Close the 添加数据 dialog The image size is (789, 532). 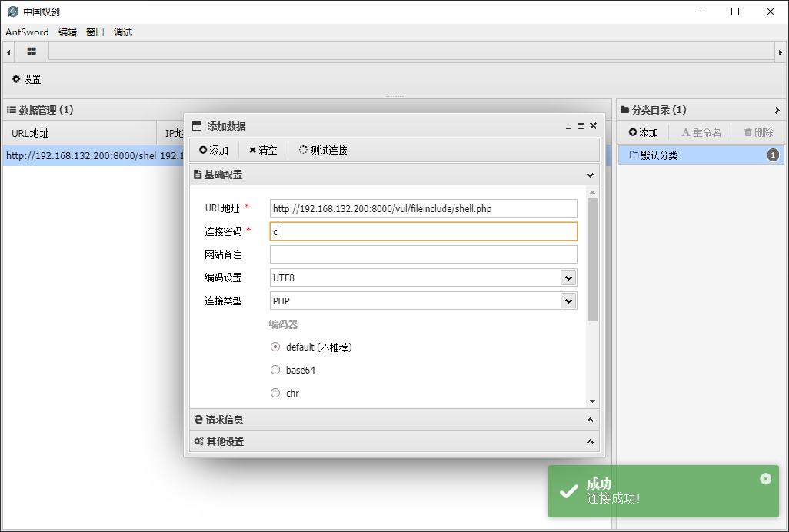(x=593, y=126)
